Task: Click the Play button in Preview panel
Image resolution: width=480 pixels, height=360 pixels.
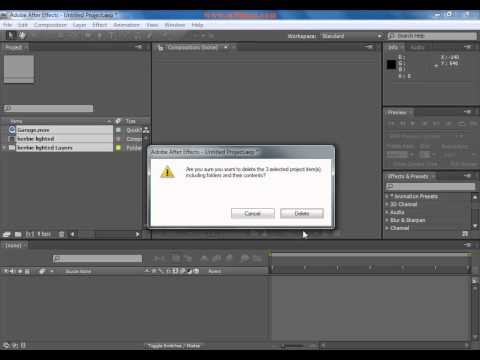Action: pos(413,124)
